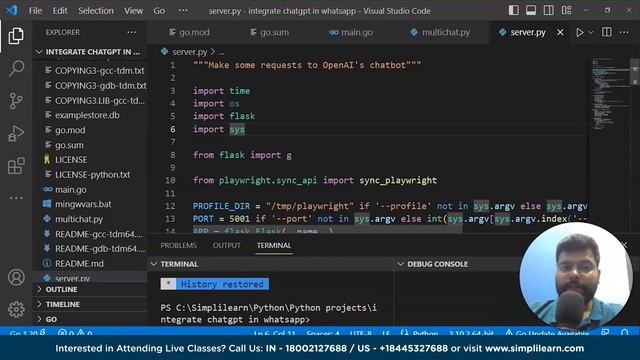Switch to main.go editor tab
640x360 pixels.
tap(351, 32)
